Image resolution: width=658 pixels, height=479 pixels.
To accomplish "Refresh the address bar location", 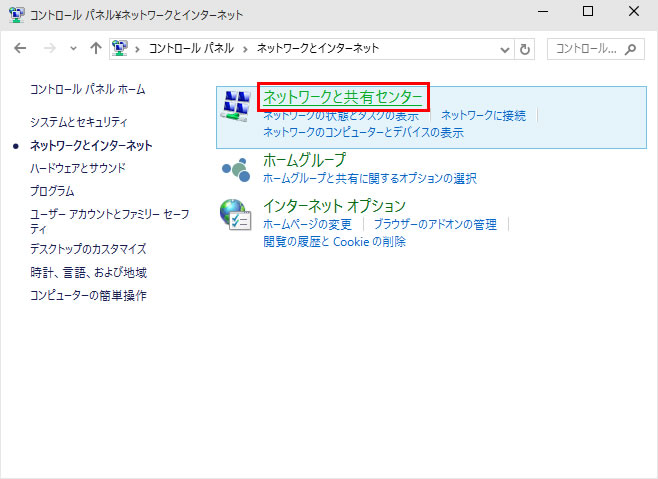I will tap(525, 49).
